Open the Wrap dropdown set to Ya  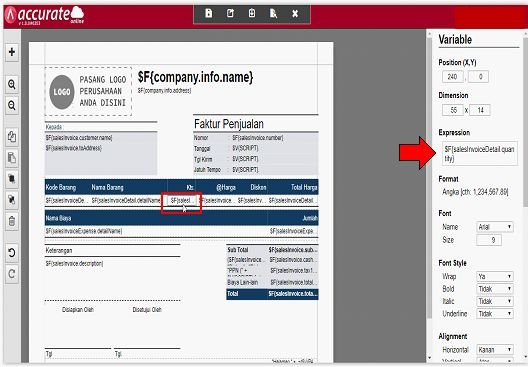[495, 276]
